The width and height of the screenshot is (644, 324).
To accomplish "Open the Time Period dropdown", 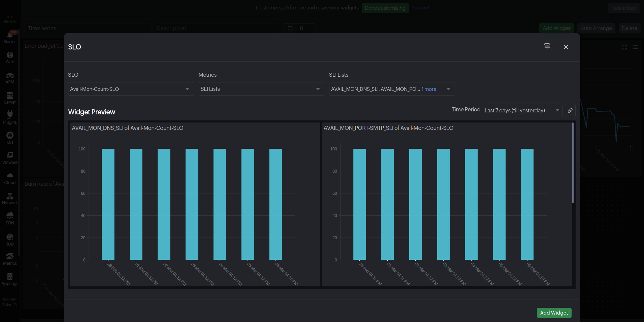I will point(522,110).
